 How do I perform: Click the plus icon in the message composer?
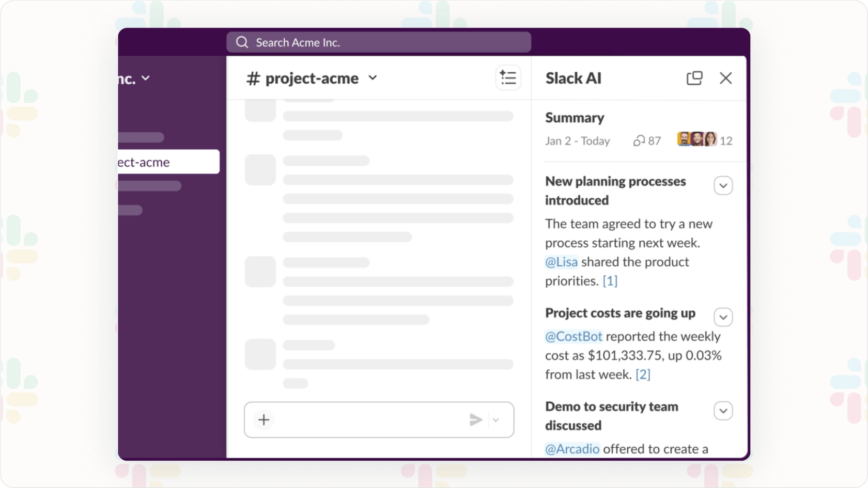263,420
